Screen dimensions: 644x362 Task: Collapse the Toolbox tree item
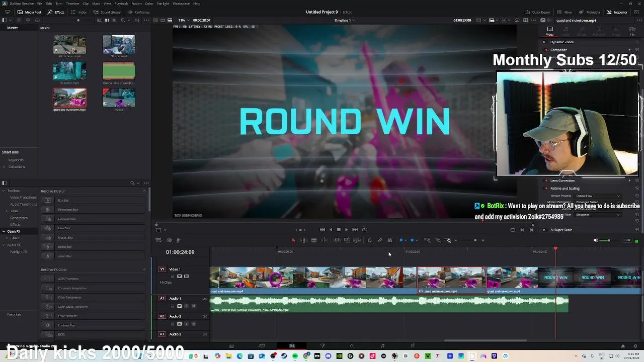[4, 191]
